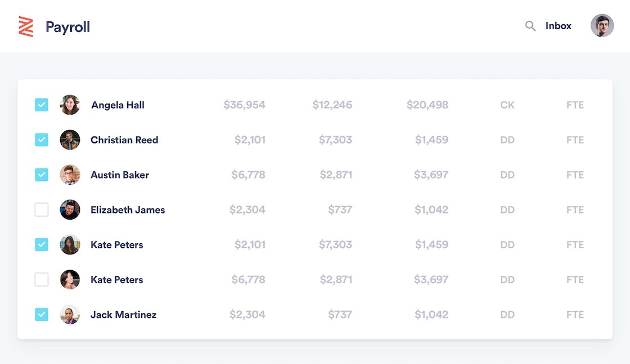Image resolution: width=630 pixels, height=364 pixels.
Task: Click the red Payroll logo icon
Action: click(26, 26)
